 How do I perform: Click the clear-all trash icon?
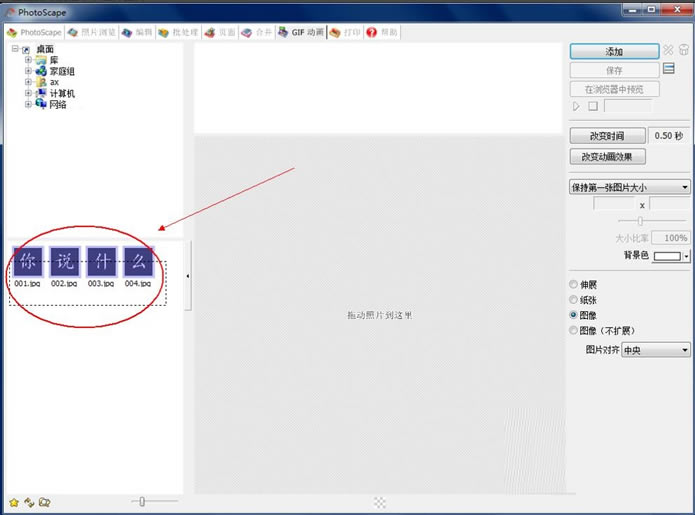684,50
